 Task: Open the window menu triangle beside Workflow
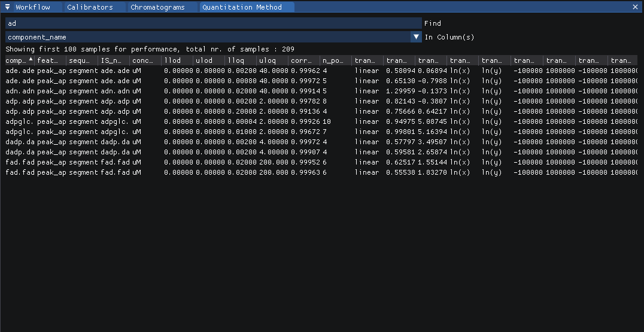(7, 7)
